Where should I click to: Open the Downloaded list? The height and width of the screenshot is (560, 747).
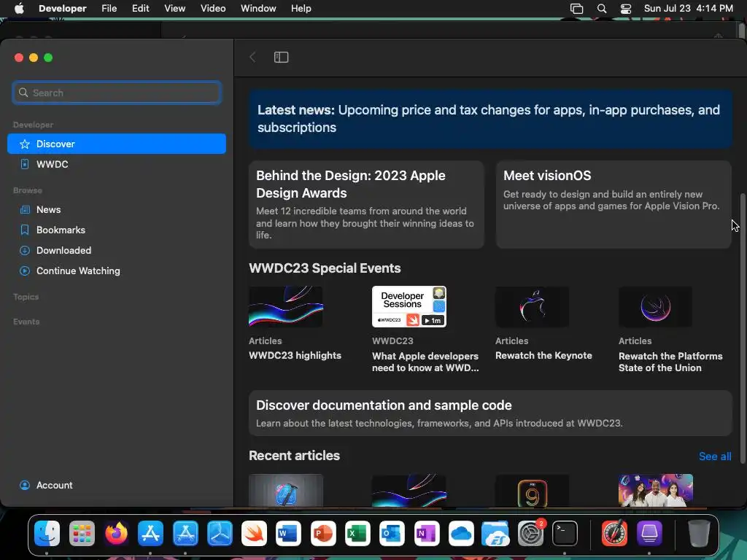tap(117, 251)
